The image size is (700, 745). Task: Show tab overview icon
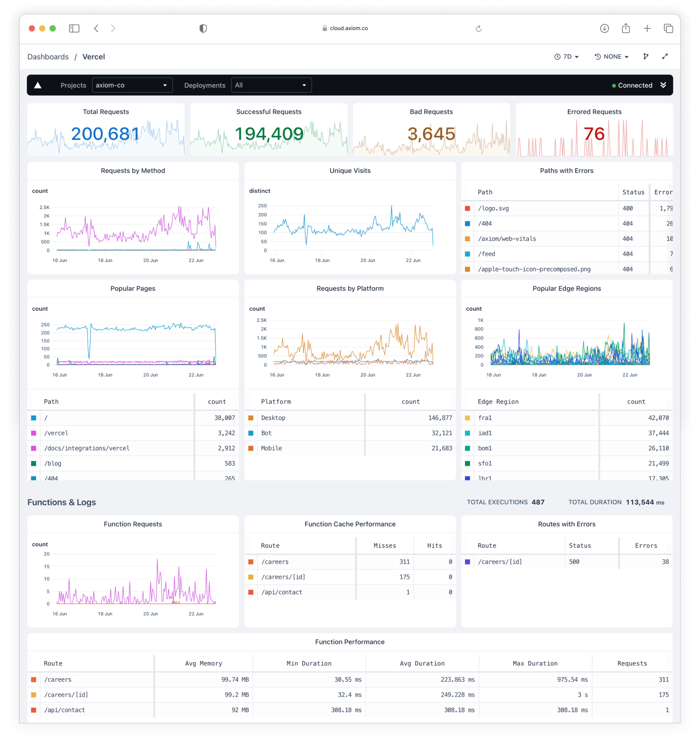(668, 28)
